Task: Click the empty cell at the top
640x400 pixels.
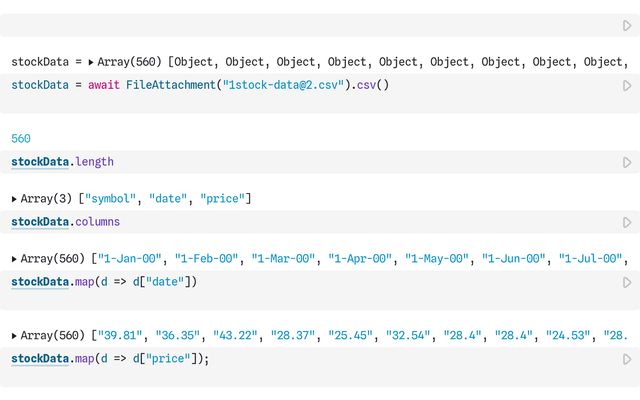Action: point(300,25)
